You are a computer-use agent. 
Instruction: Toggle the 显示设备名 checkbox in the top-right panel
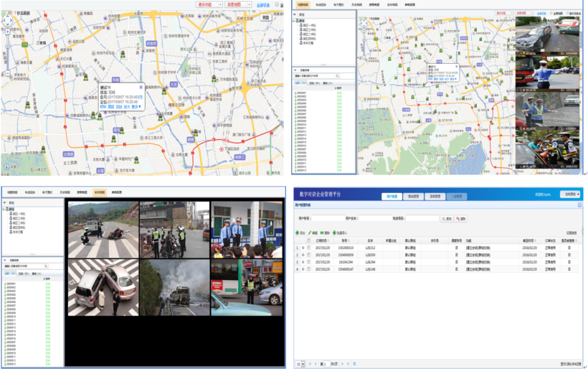[x=566, y=13]
